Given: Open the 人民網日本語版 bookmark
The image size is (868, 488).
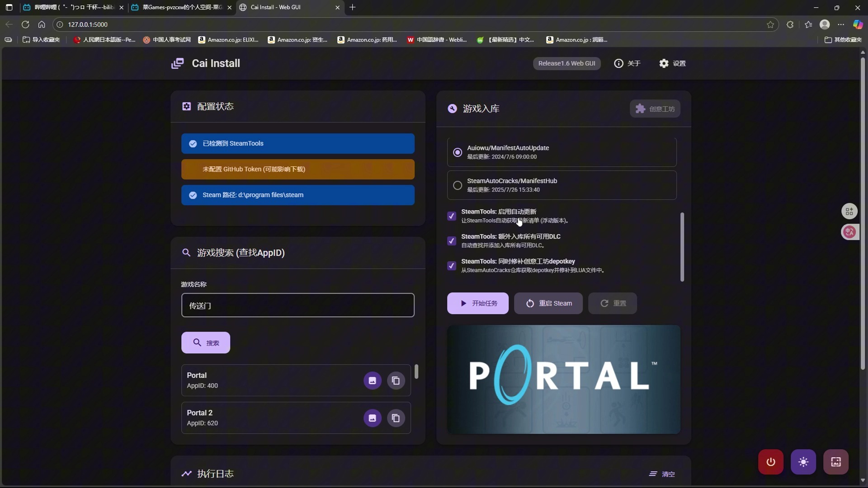Looking at the screenshot, I should click(104, 40).
